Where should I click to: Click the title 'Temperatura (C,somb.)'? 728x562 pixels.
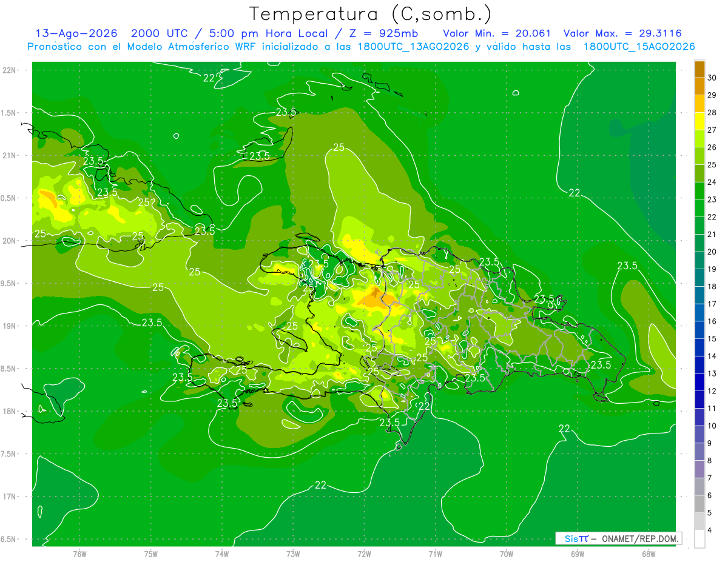[371, 14]
